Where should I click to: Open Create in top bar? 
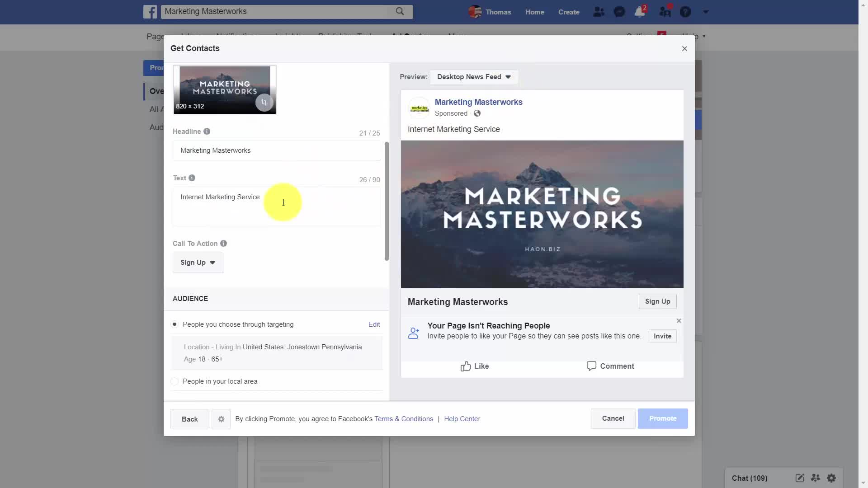pyautogui.click(x=569, y=12)
